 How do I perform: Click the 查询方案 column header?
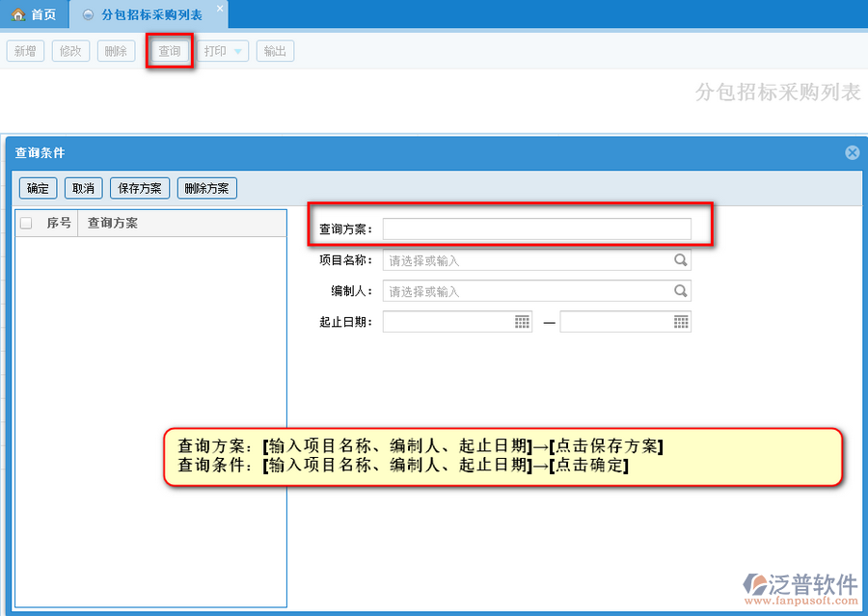pos(113,223)
